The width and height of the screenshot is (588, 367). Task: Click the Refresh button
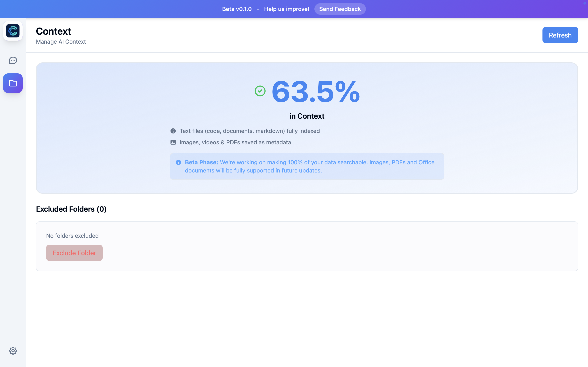coord(560,35)
